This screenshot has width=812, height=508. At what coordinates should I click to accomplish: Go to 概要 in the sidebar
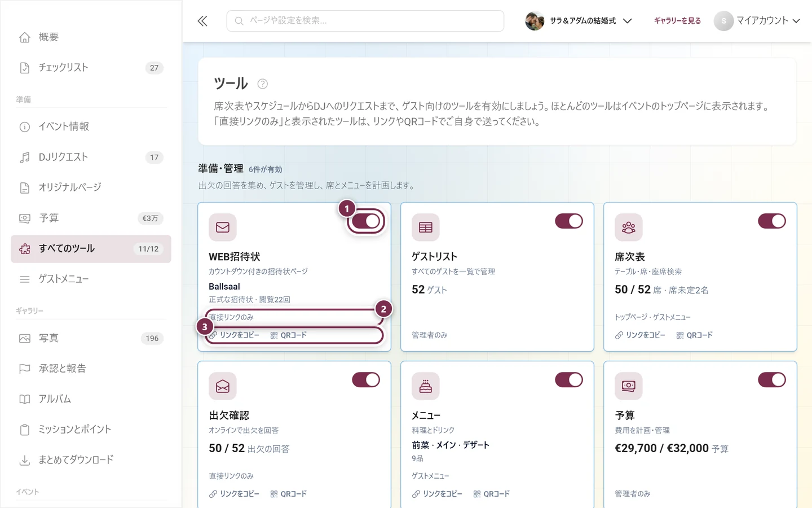[91, 37]
